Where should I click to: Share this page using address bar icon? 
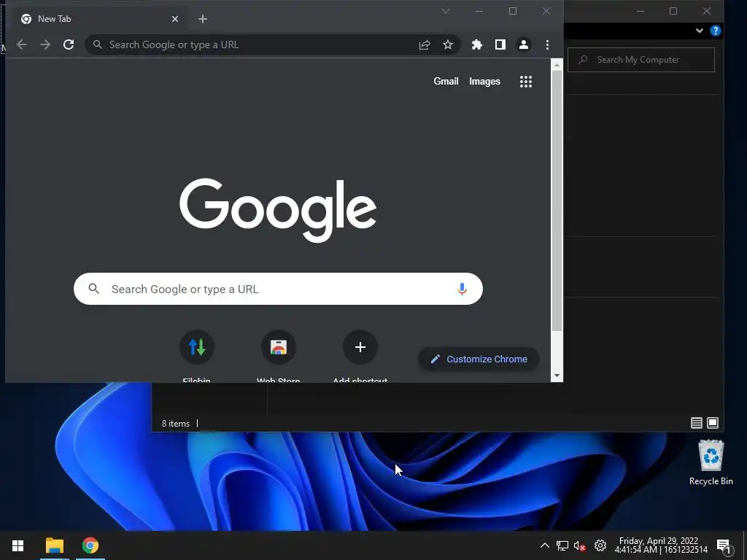pos(425,44)
